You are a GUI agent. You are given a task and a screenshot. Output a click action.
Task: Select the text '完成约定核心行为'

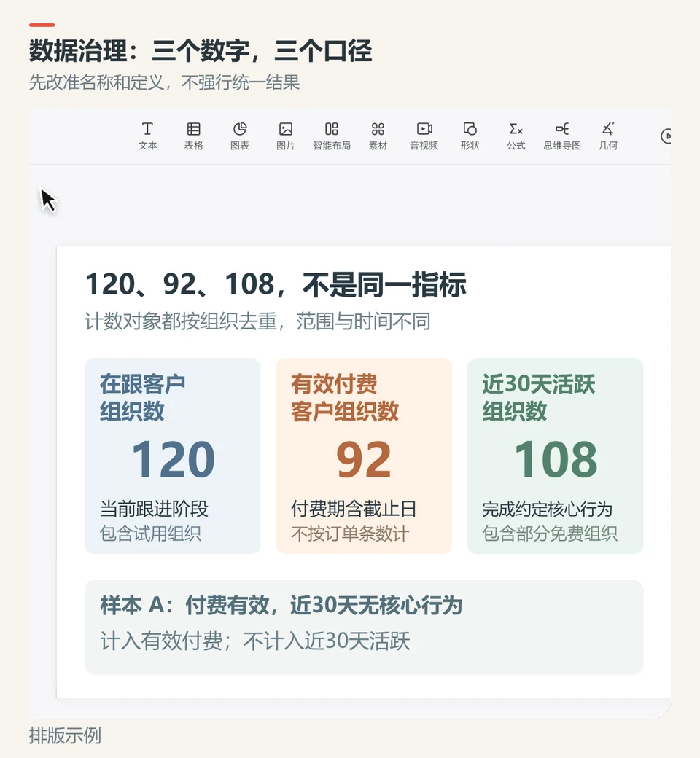(x=547, y=509)
